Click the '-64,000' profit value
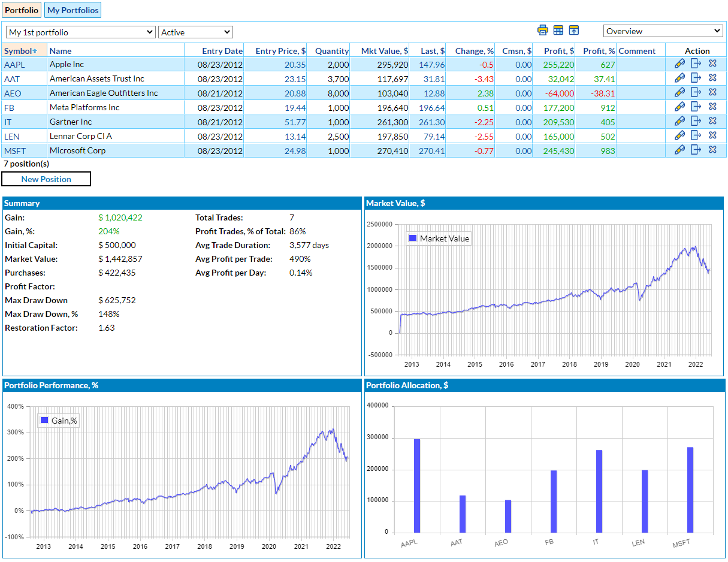This screenshot has width=728, height=562. 560,93
